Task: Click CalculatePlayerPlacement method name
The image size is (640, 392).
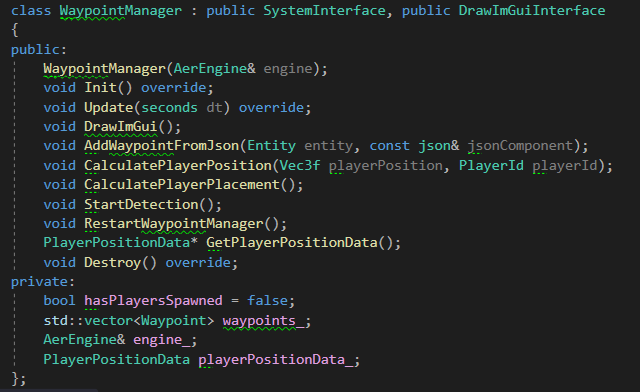Action: (182, 185)
